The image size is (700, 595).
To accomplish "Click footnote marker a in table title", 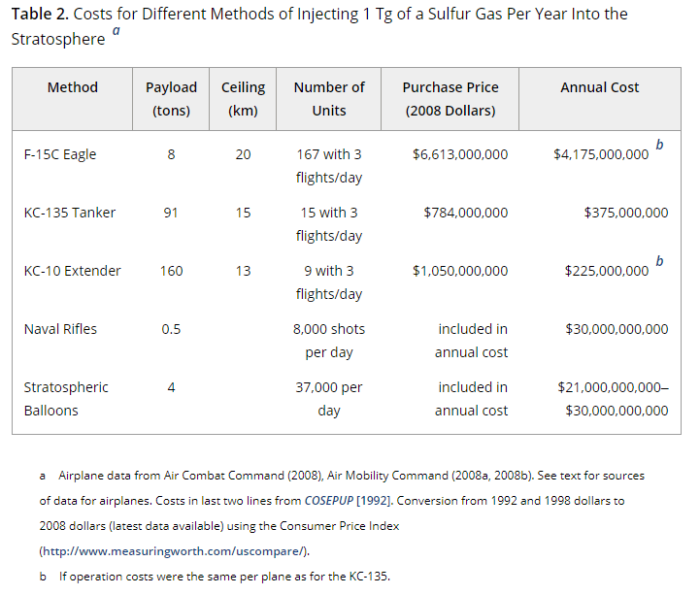I will point(117,31).
